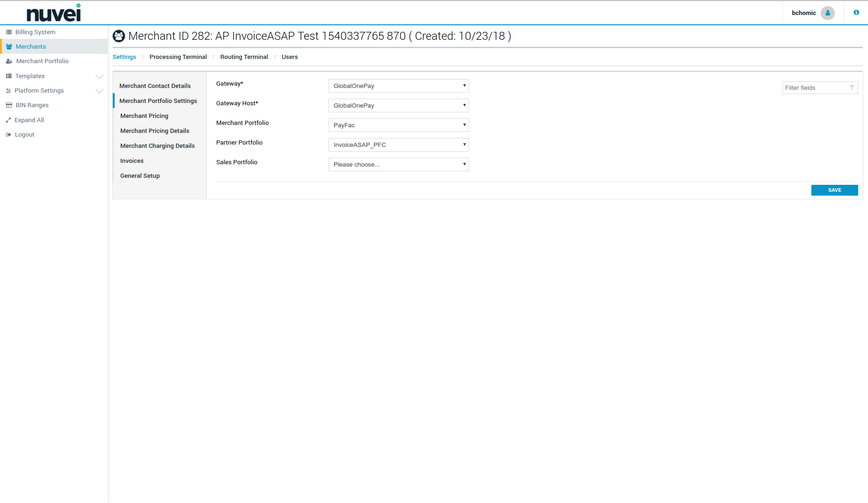
Task: Click the filter funnel icon
Action: pos(852,88)
